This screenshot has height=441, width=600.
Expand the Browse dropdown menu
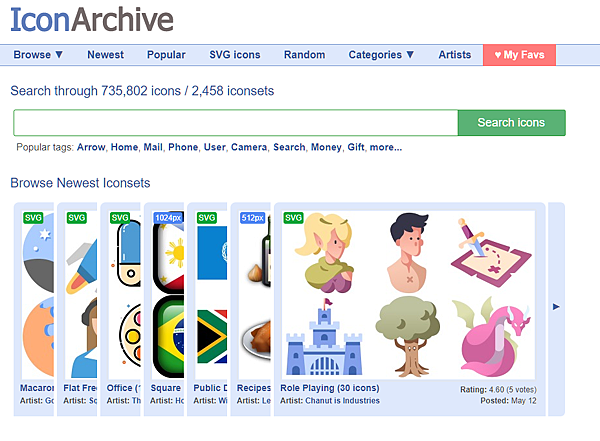click(x=38, y=55)
